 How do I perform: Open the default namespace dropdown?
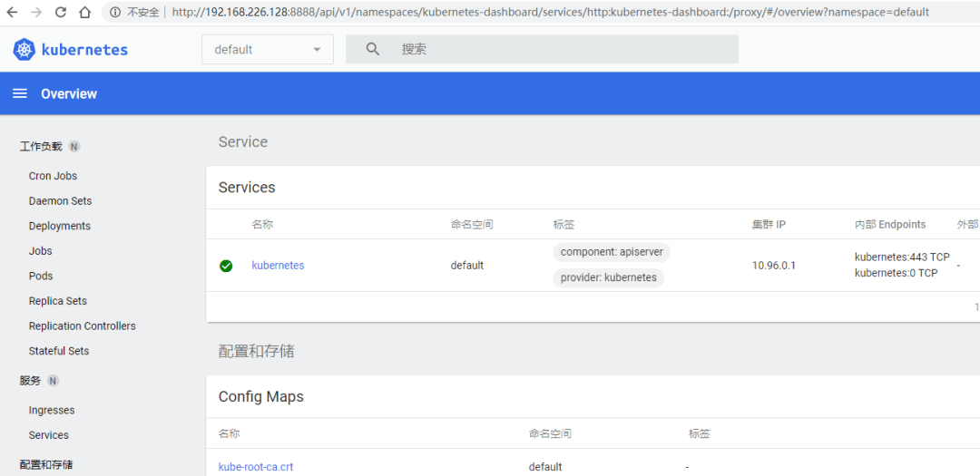pos(268,49)
